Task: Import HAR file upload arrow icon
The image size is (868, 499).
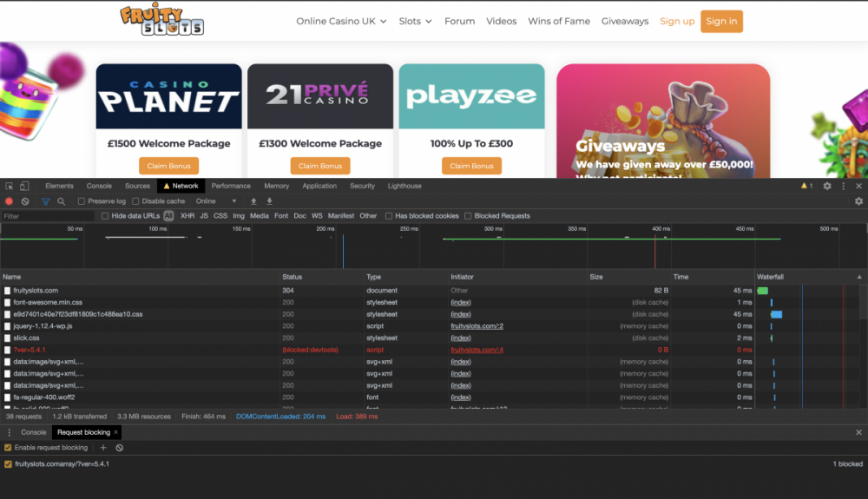Action: coord(253,201)
